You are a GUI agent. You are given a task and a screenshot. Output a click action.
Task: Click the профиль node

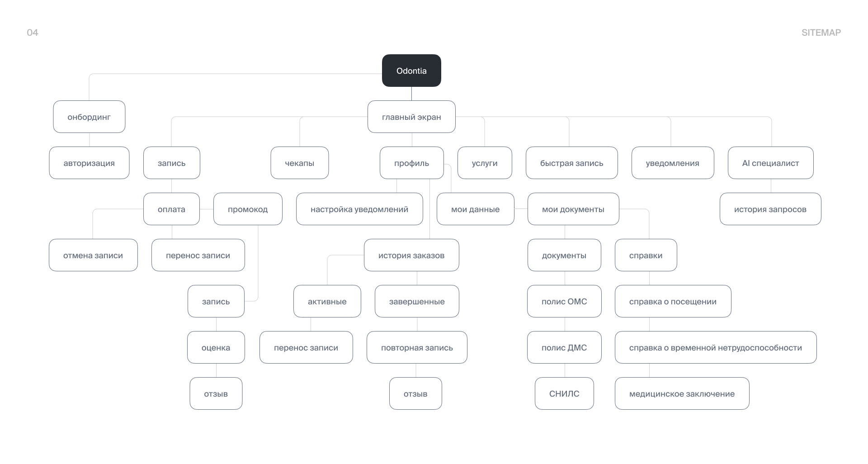pos(411,163)
